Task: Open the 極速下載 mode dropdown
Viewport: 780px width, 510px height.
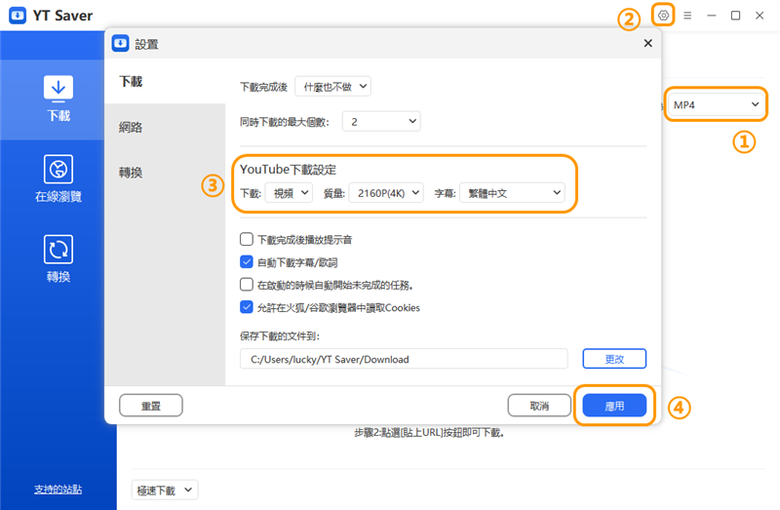Action: pyautogui.click(x=165, y=490)
